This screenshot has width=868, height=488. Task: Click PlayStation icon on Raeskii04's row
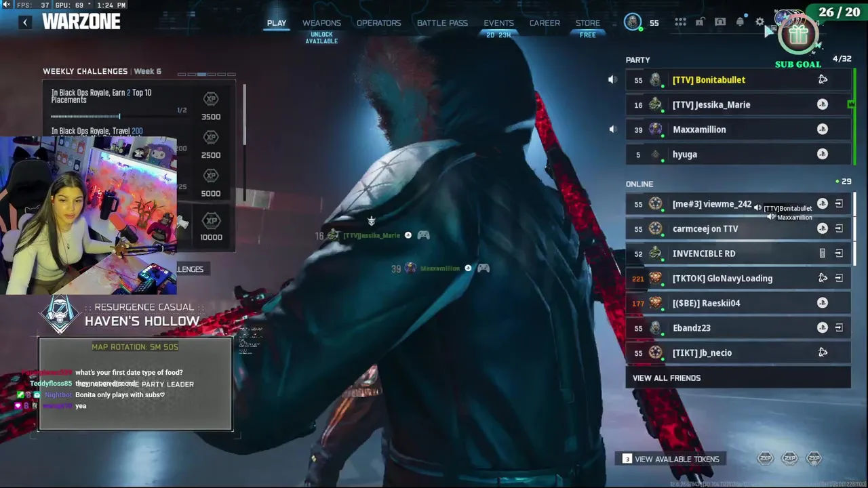823,303
